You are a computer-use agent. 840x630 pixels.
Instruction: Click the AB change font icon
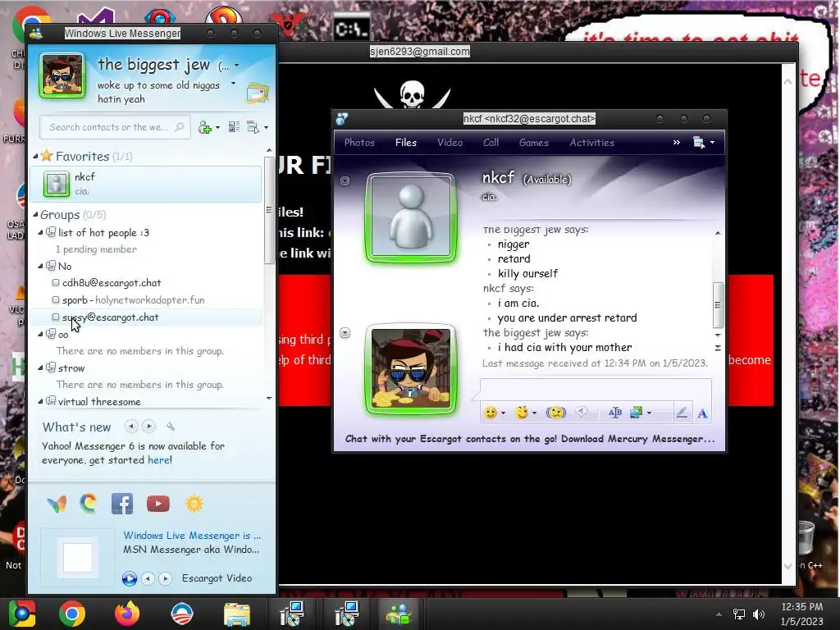click(615, 413)
